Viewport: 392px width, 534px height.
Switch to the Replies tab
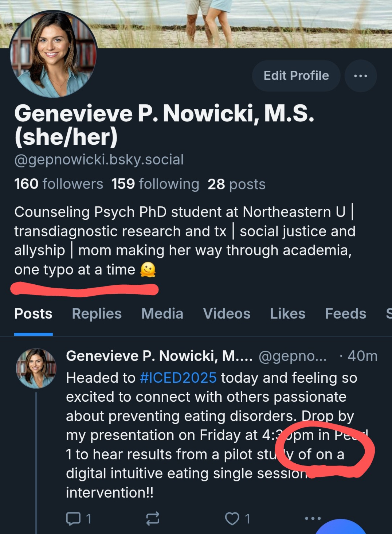click(x=97, y=314)
